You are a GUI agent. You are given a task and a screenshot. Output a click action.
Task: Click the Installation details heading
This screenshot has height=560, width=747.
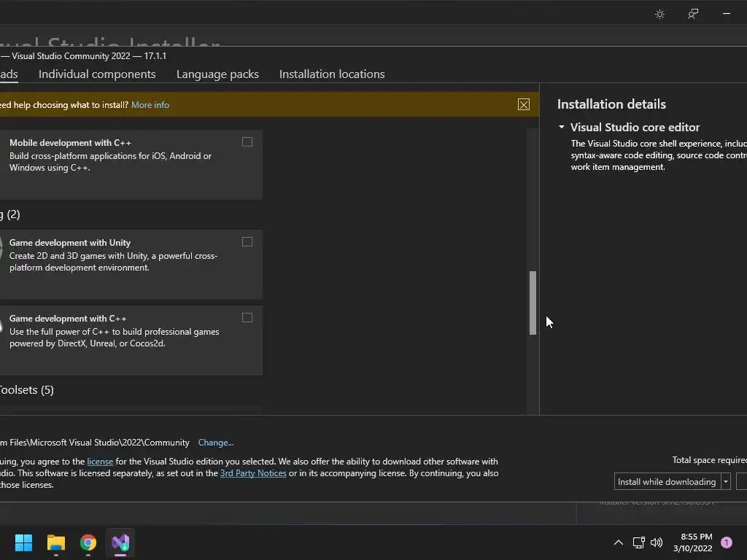[612, 104]
